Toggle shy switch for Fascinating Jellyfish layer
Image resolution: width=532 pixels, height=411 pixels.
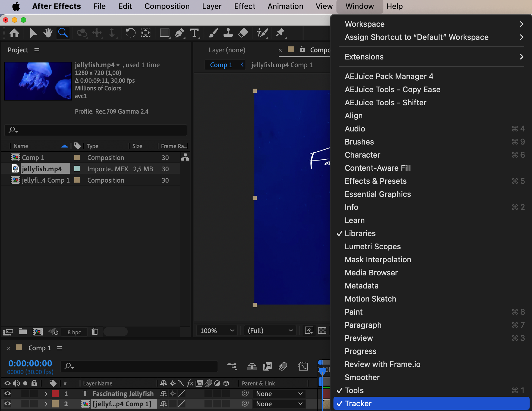pyautogui.click(x=164, y=394)
